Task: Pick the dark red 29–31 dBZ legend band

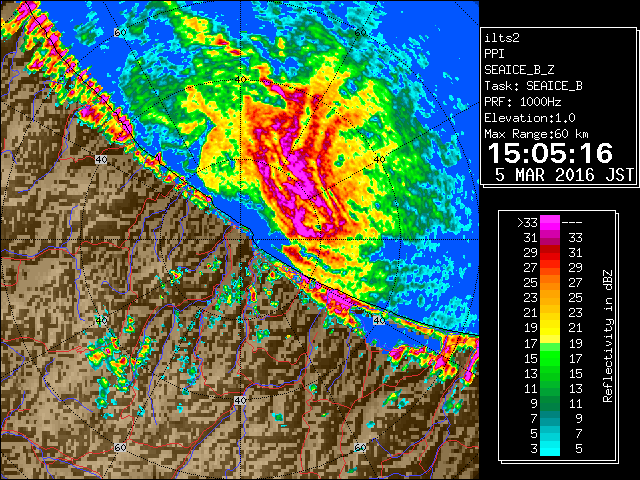Action: click(x=550, y=252)
